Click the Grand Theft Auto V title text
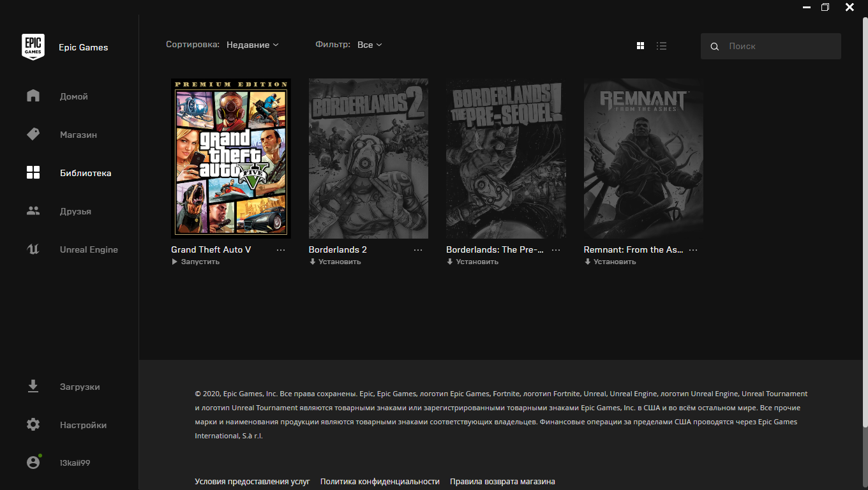Image resolution: width=868 pixels, height=490 pixels. [211, 249]
